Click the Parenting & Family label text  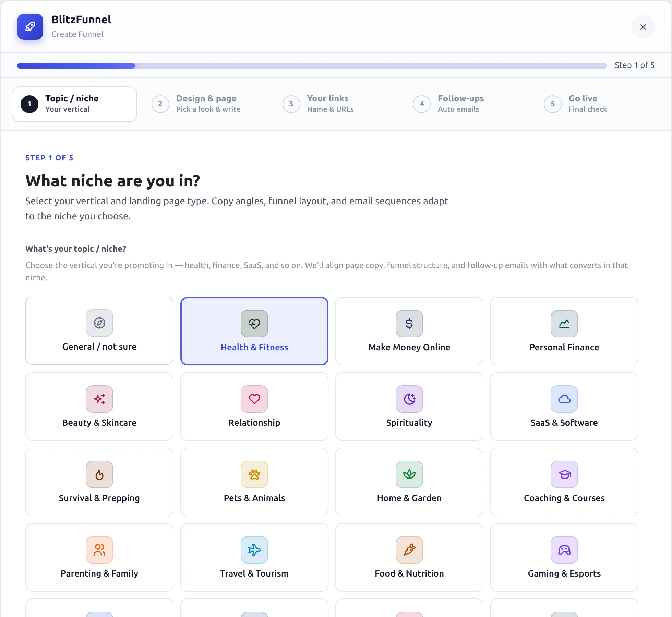(x=99, y=573)
